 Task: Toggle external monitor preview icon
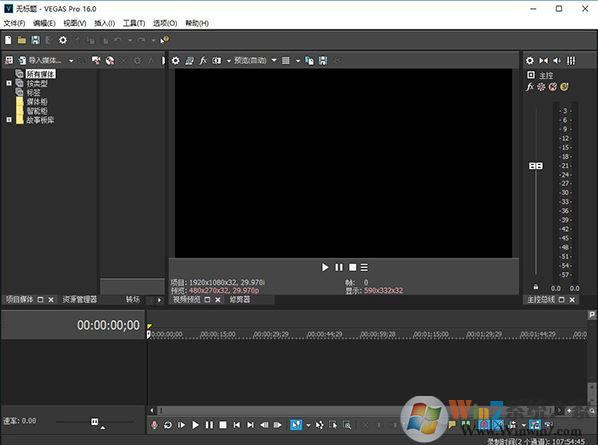point(189,60)
